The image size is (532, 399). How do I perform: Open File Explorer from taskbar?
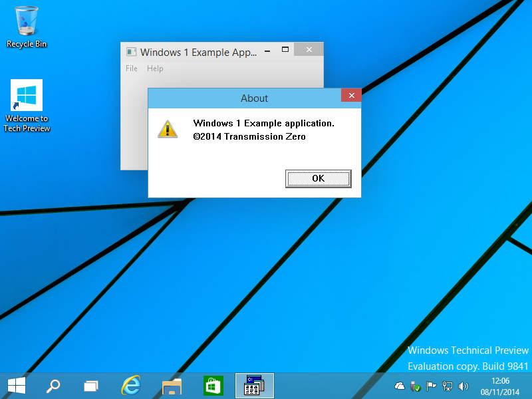[x=172, y=386]
